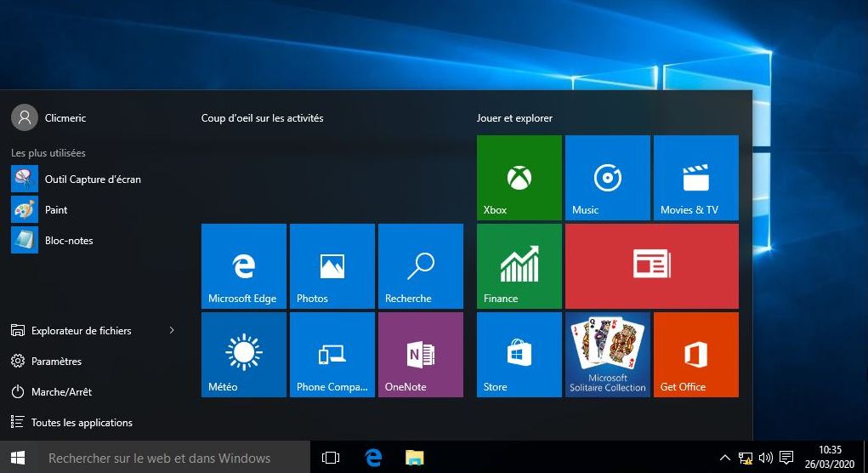Launch the Phone Companion tile
This screenshot has height=473, width=868.
332,355
